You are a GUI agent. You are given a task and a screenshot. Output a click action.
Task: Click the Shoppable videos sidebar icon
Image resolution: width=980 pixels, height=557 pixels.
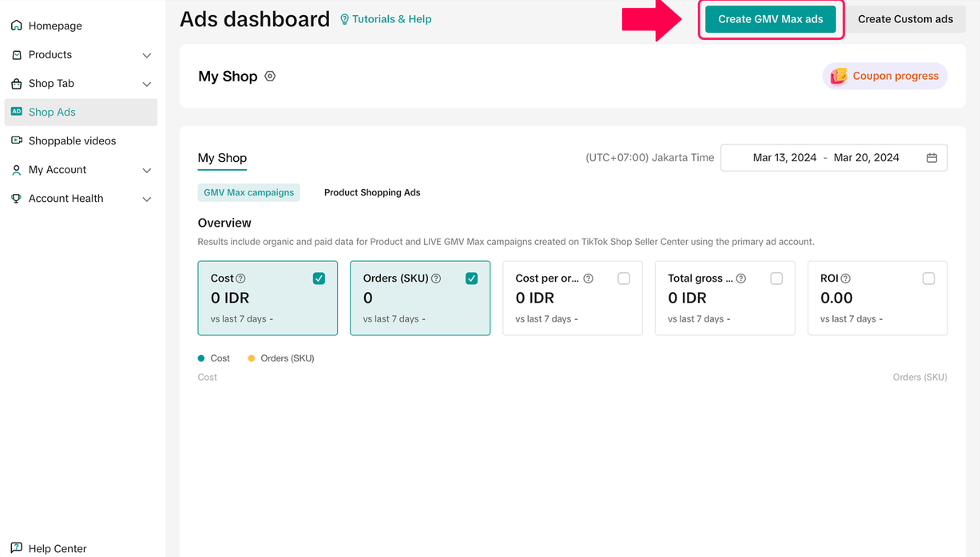[16, 140]
